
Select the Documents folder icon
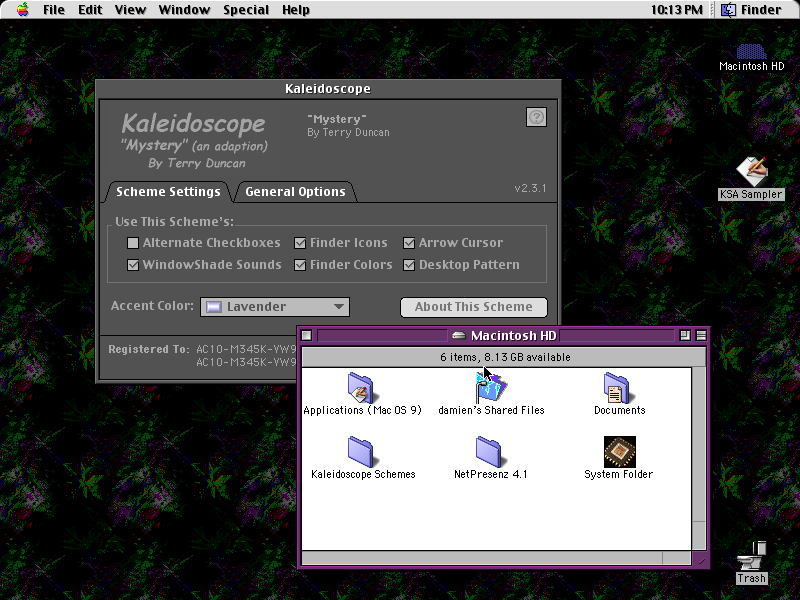tap(617, 388)
